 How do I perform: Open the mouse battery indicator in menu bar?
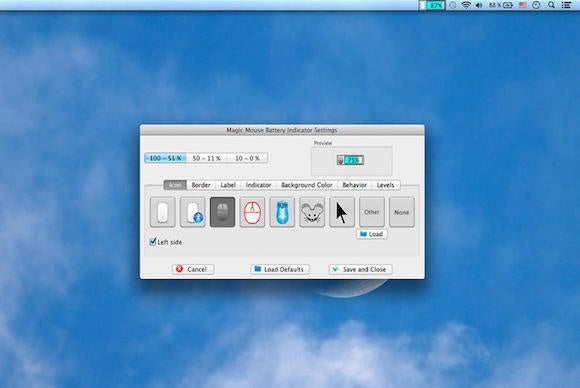click(431, 5)
